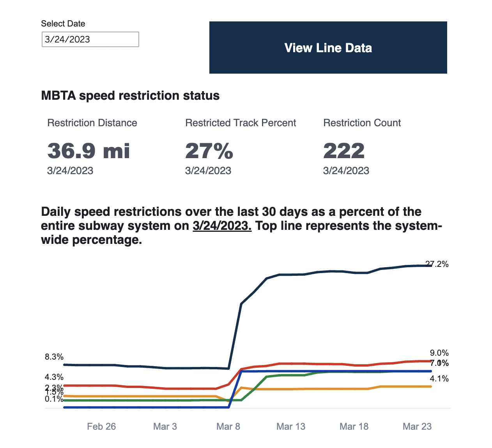The image size is (492, 448).
Task: Click inside the Select Date input field
Action: pos(90,39)
